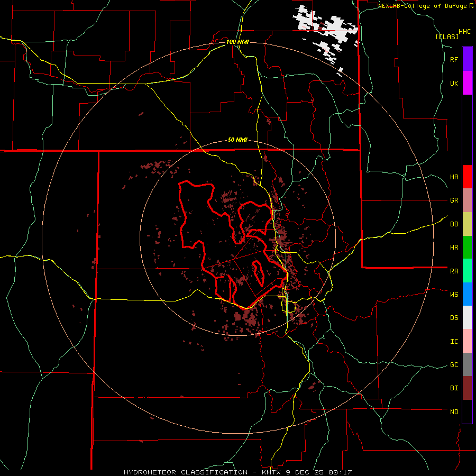Click the Hydrometeor Classification KMTX timestamp caption
Image resolution: width=476 pixels, height=476 pixels.
pos(237,472)
